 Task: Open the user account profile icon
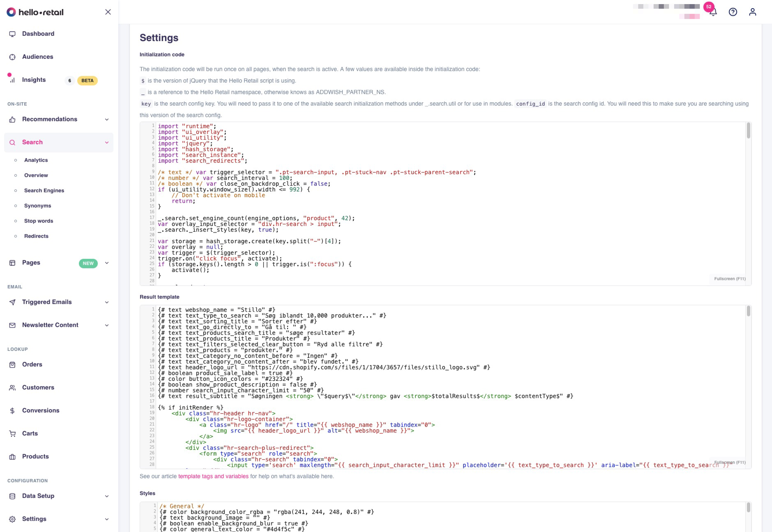pos(753,12)
